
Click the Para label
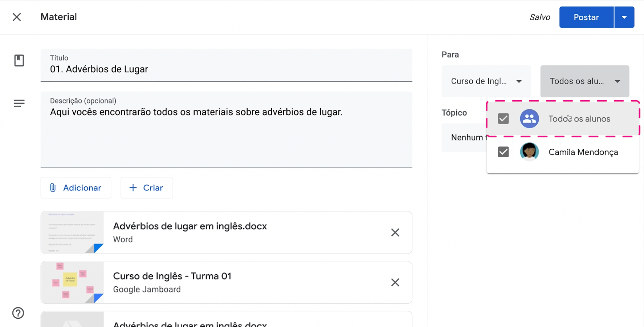click(450, 54)
